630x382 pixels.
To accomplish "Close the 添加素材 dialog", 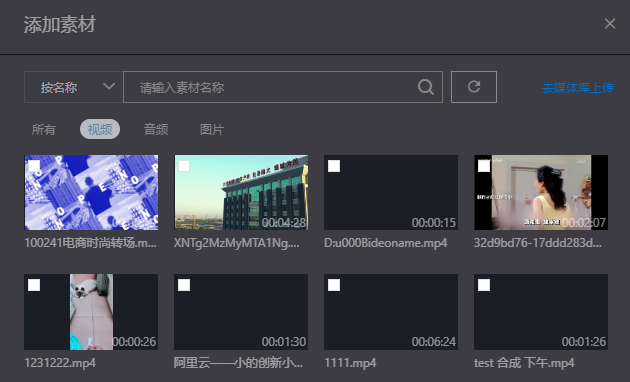I will click(610, 24).
